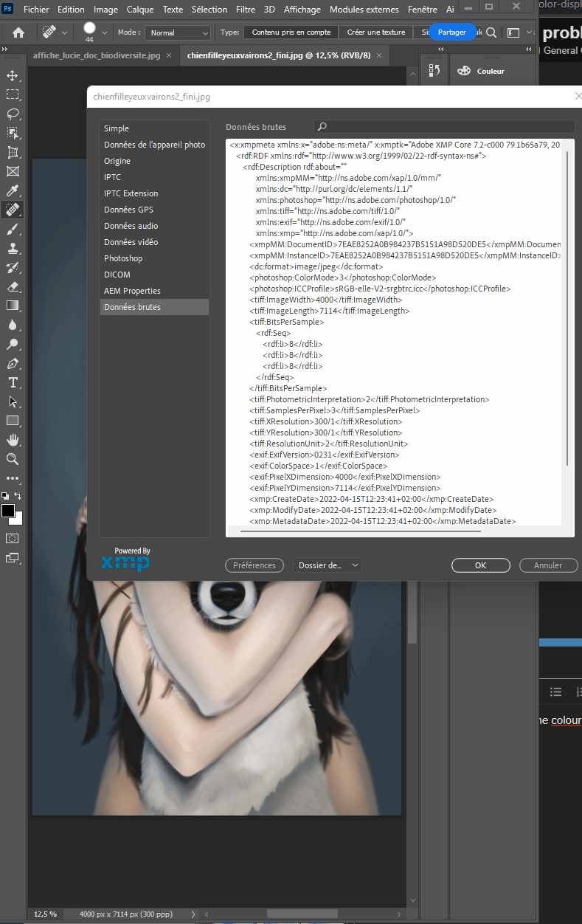
Task: Select the History Brush tool
Action: [x=13, y=268]
